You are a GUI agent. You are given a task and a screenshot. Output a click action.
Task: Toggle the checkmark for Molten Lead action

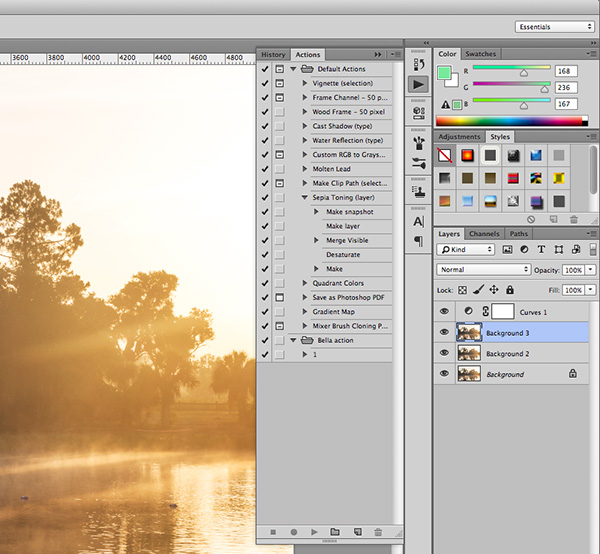tap(264, 169)
